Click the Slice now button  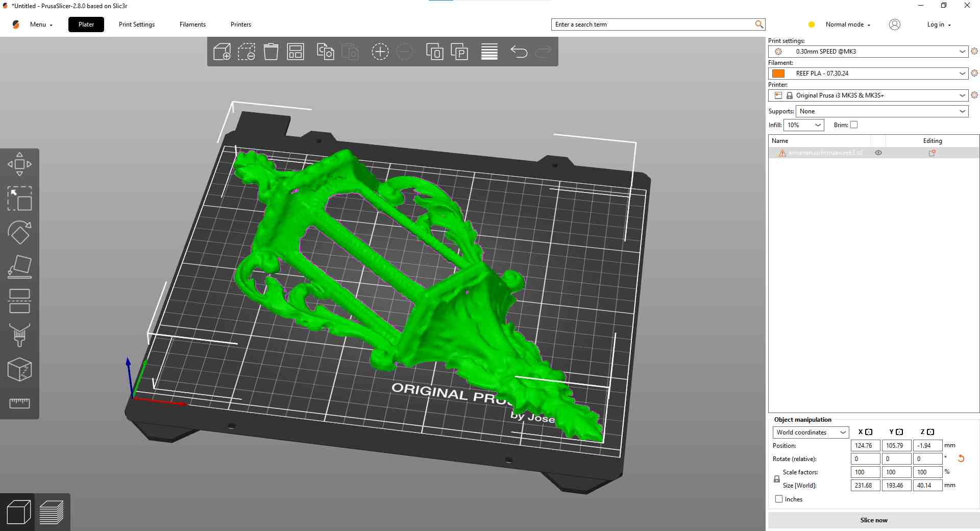point(873,520)
